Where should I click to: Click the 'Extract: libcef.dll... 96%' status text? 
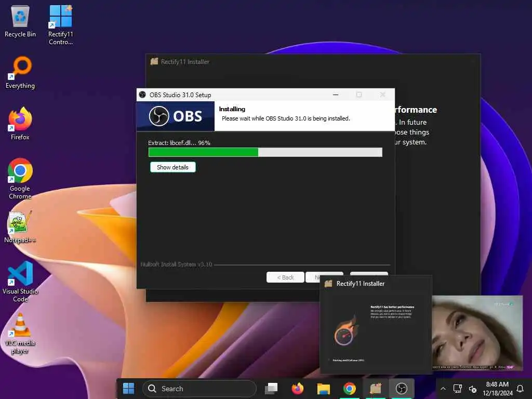coord(179,143)
